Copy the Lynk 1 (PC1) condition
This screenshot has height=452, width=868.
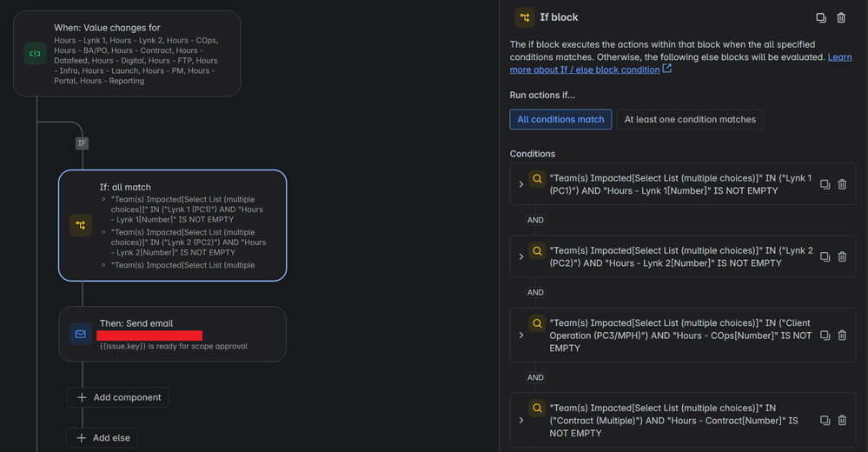pos(825,184)
